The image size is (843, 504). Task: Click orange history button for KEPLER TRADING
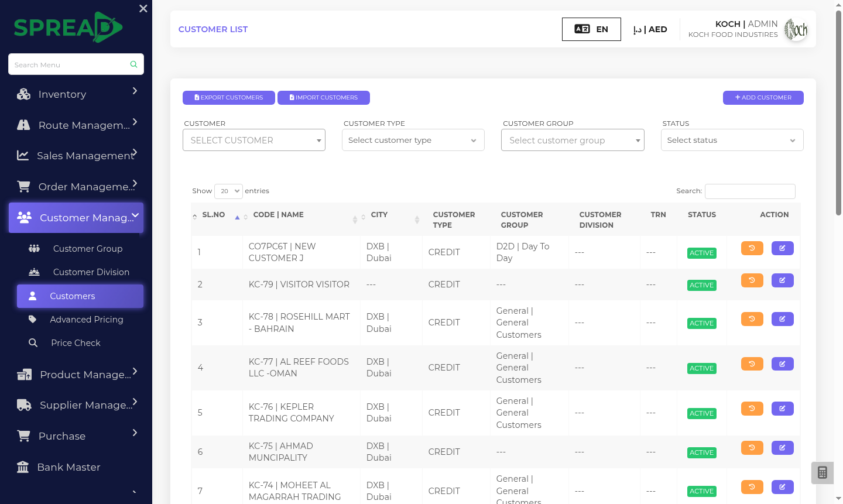click(x=752, y=409)
